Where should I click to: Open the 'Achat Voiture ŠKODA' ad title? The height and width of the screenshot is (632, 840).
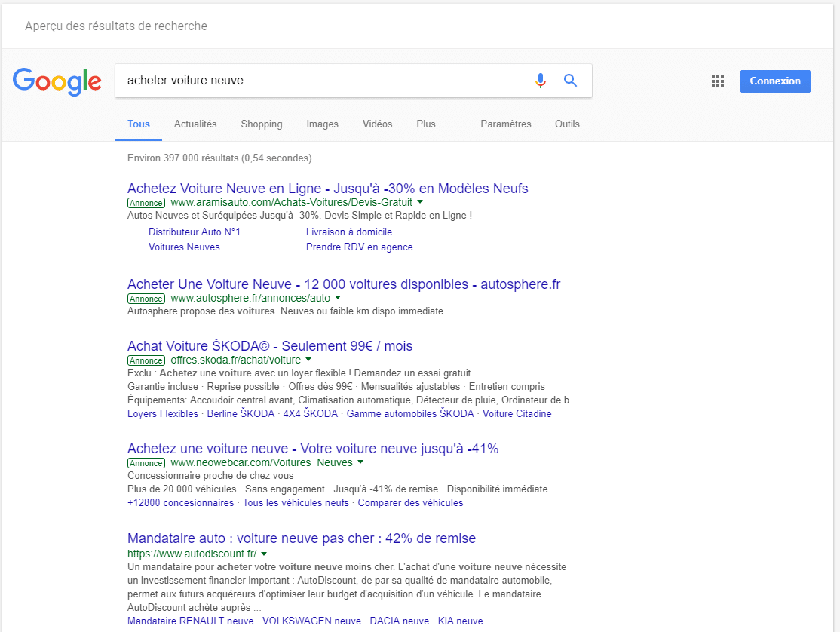pyautogui.click(x=270, y=346)
